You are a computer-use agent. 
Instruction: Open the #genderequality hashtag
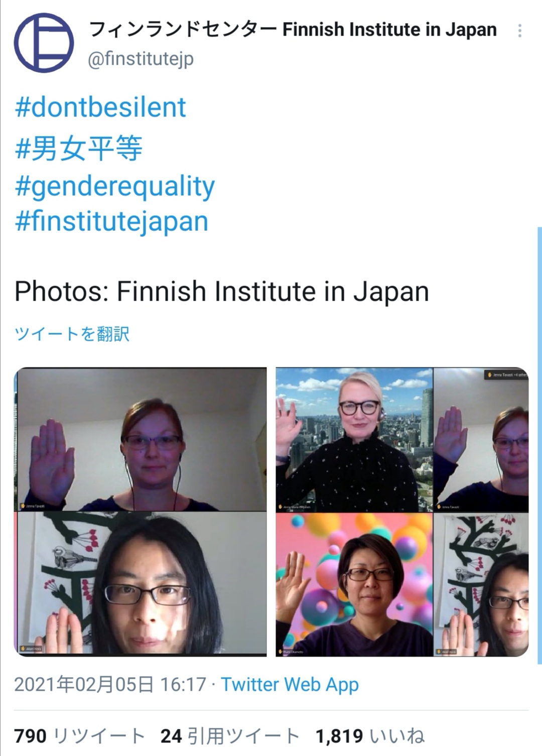coord(115,187)
